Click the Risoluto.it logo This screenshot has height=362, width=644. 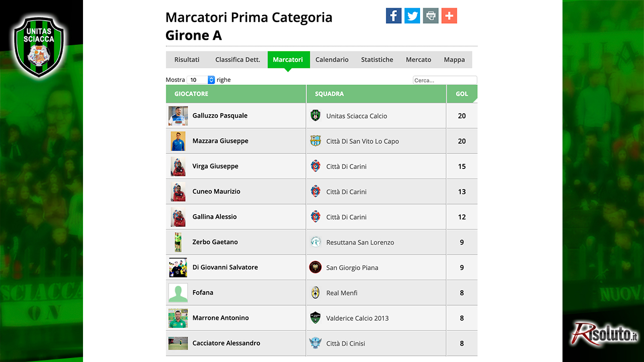pos(604,333)
